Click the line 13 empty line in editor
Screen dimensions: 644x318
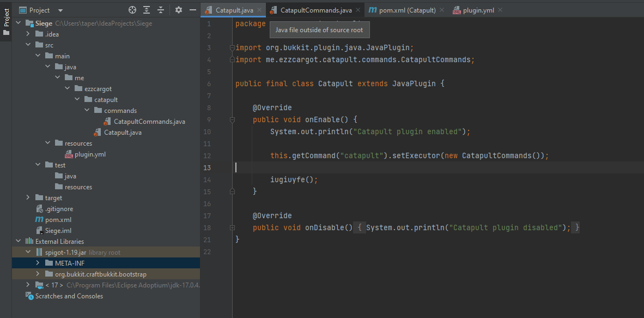point(438,167)
